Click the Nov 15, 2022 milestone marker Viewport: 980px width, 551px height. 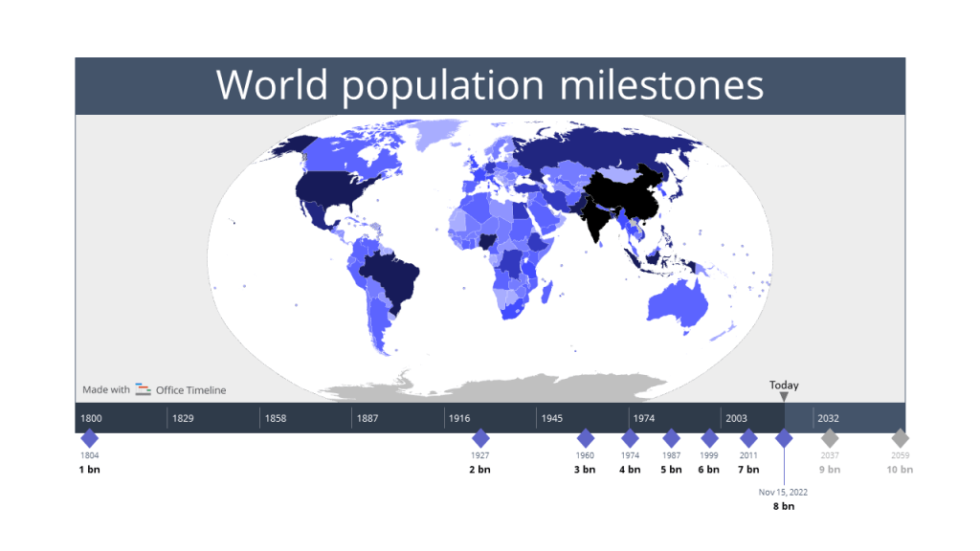point(784,440)
